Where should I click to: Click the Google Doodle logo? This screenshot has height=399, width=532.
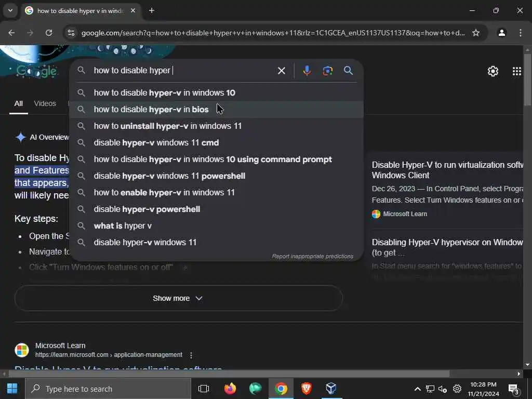37,71
